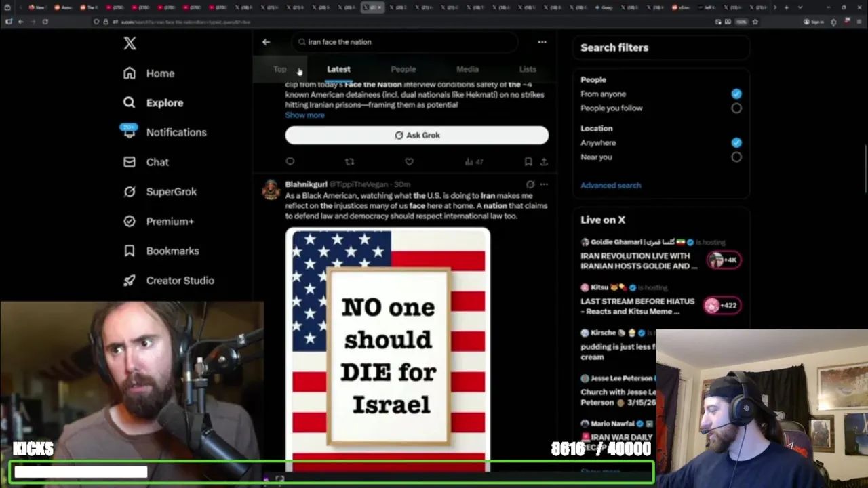This screenshot has height=488, width=868.
Task: Reply to the first post
Action: [x=290, y=161]
